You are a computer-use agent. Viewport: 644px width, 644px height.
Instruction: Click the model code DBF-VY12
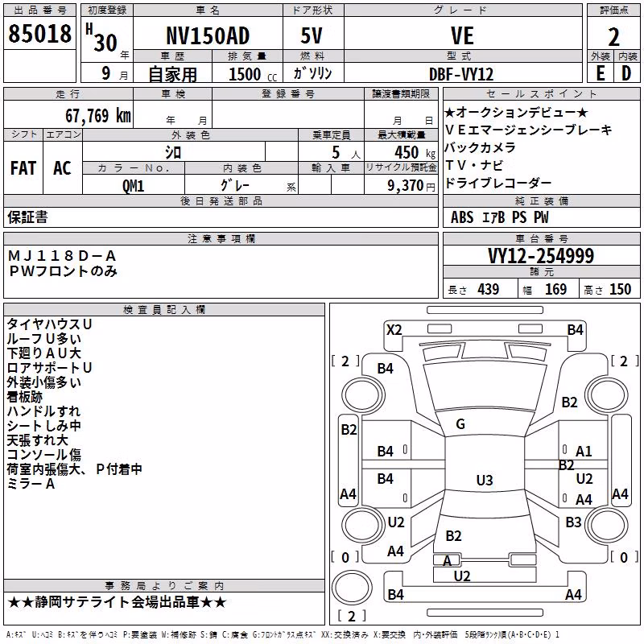point(461,74)
